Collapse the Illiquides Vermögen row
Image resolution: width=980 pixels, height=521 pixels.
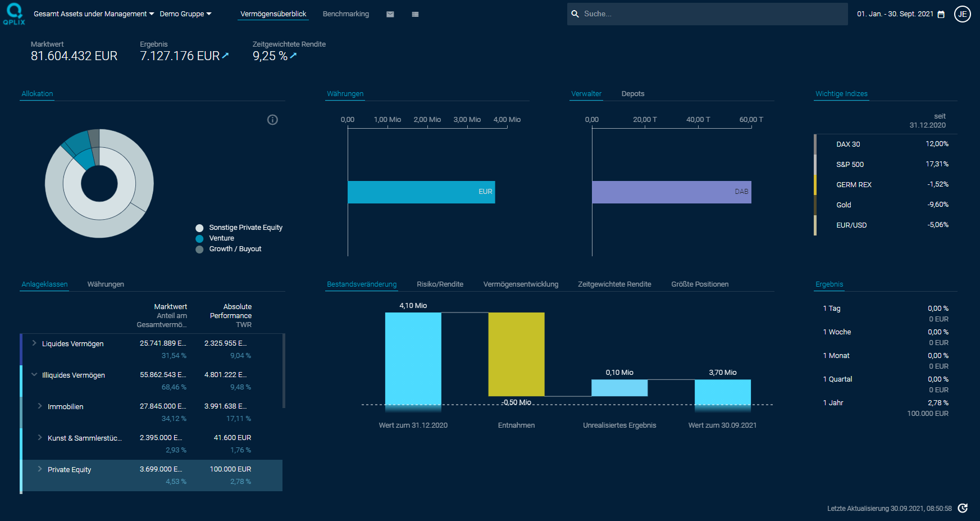pos(34,374)
